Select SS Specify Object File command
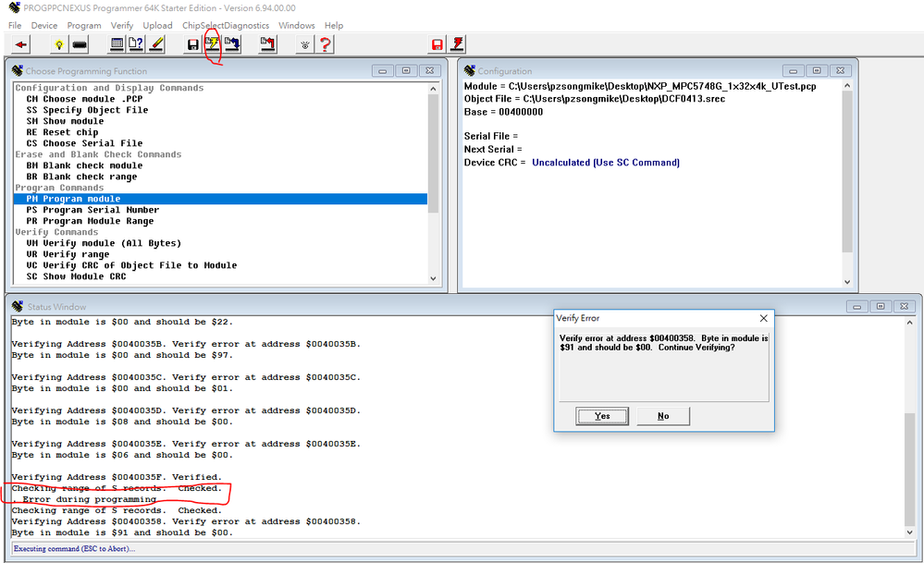The image size is (924, 563). point(87,110)
